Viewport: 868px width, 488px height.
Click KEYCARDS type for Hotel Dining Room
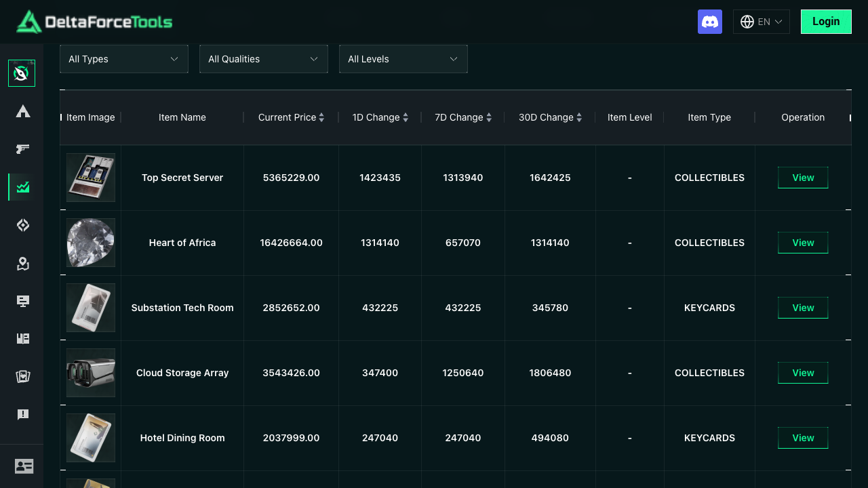(709, 438)
